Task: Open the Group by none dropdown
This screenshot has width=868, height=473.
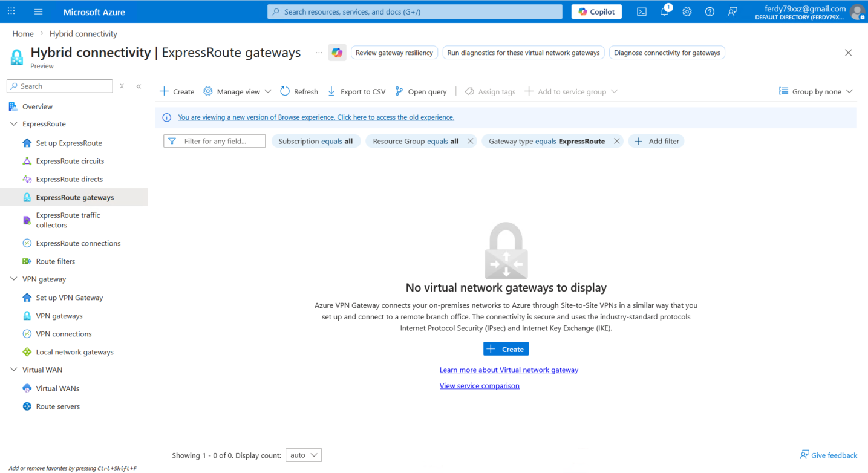Action: (x=815, y=91)
